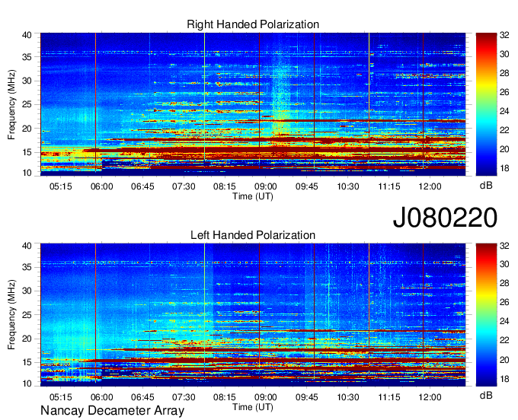
Task: Click the 09:00 tick label on bottom plot
Action: 266,397
